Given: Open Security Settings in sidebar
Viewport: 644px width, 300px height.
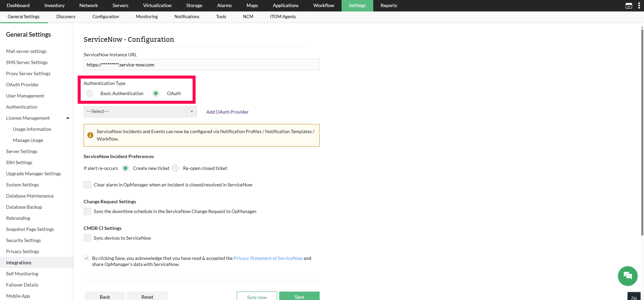Looking at the screenshot, I should click(24, 240).
